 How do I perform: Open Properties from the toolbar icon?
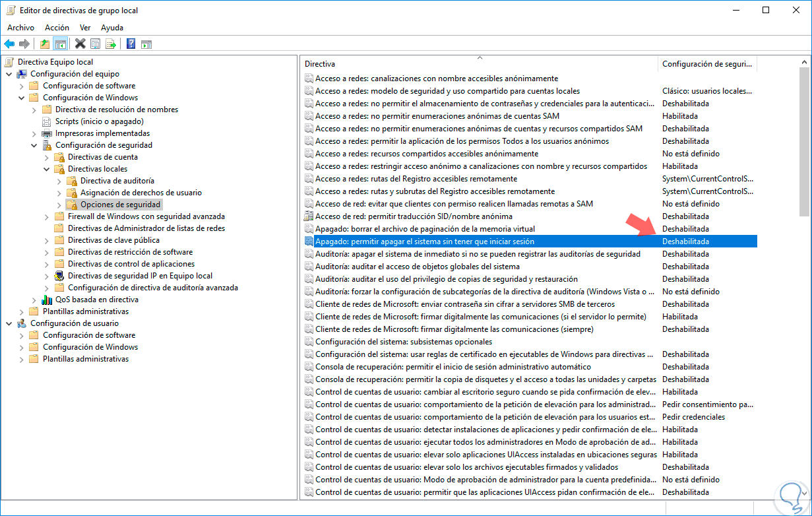[96, 44]
